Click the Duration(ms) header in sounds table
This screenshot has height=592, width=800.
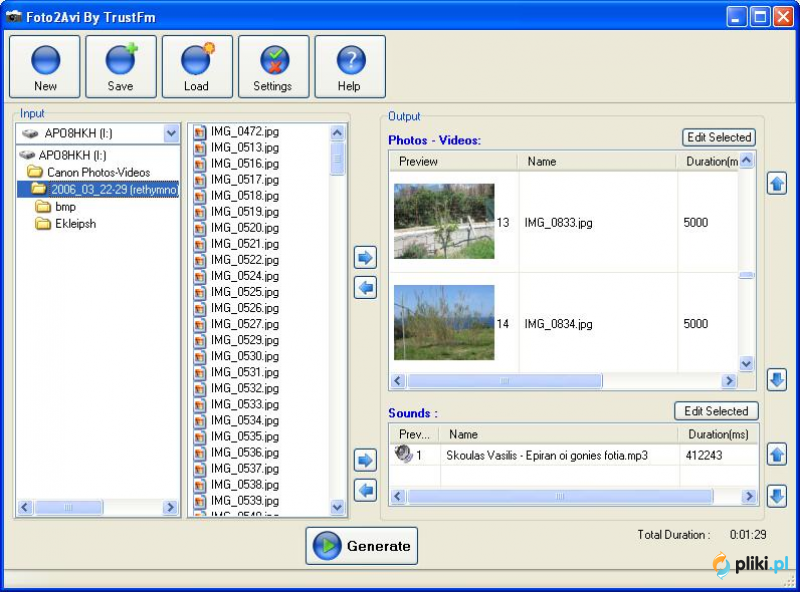tap(718, 434)
